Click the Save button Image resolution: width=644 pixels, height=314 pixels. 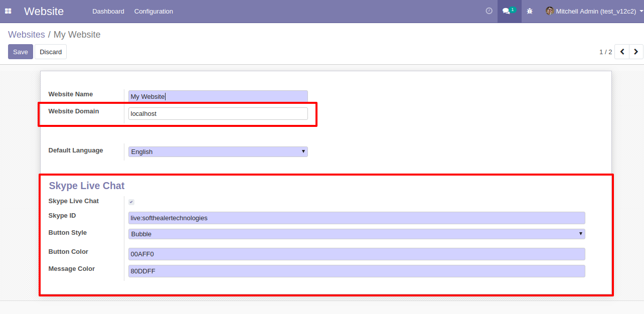point(21,52)
